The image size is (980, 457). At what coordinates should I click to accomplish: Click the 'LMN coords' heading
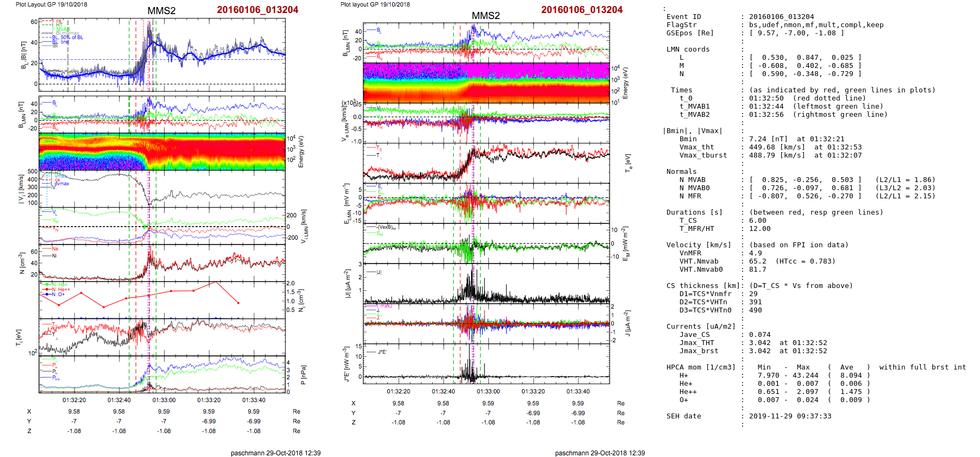[688, 49]
